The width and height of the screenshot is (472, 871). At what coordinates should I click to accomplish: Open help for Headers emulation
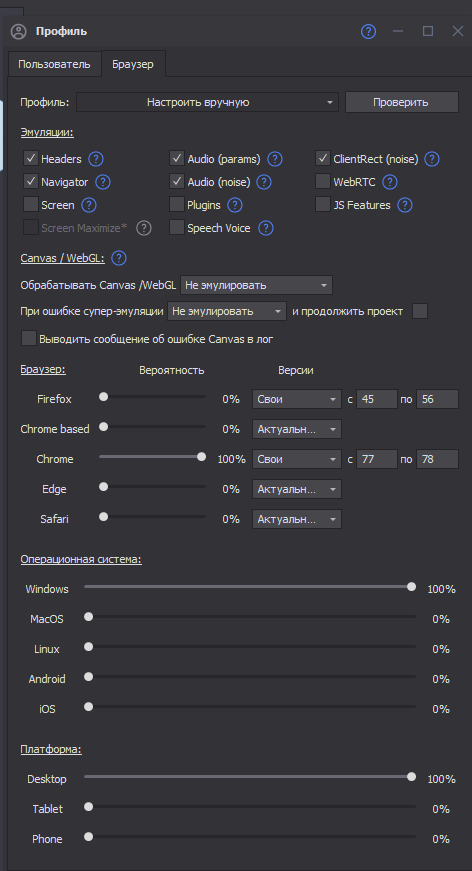(x=96, y=159)
